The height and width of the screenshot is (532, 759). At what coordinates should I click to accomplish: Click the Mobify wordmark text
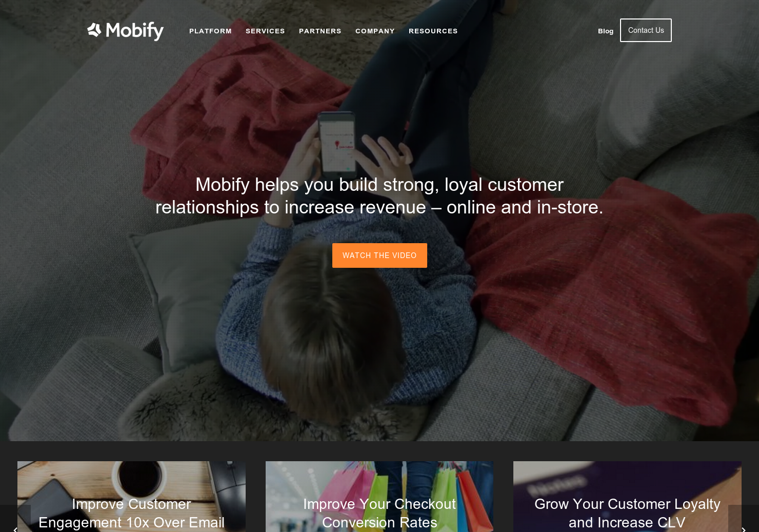coord(135,31)
